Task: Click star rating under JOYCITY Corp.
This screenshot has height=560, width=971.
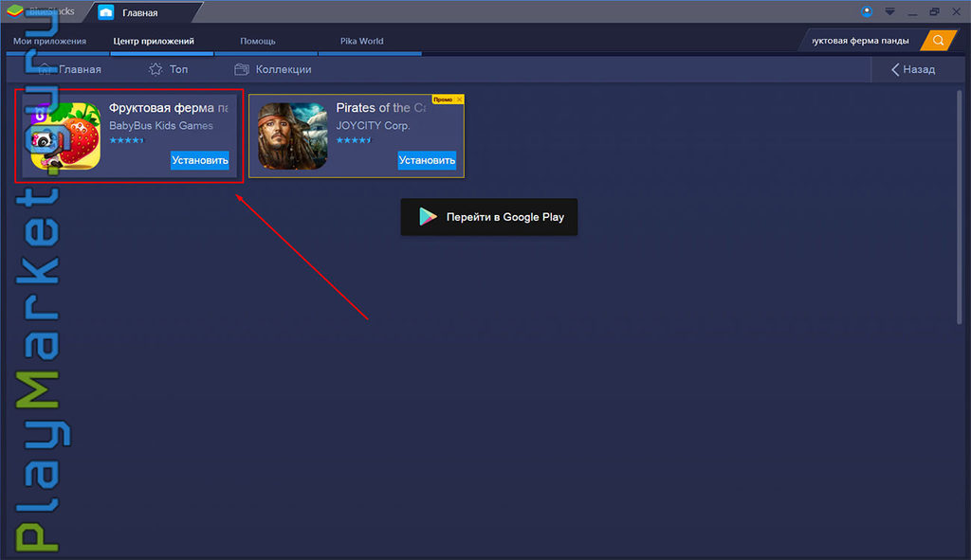Action: tap(354, 140)
